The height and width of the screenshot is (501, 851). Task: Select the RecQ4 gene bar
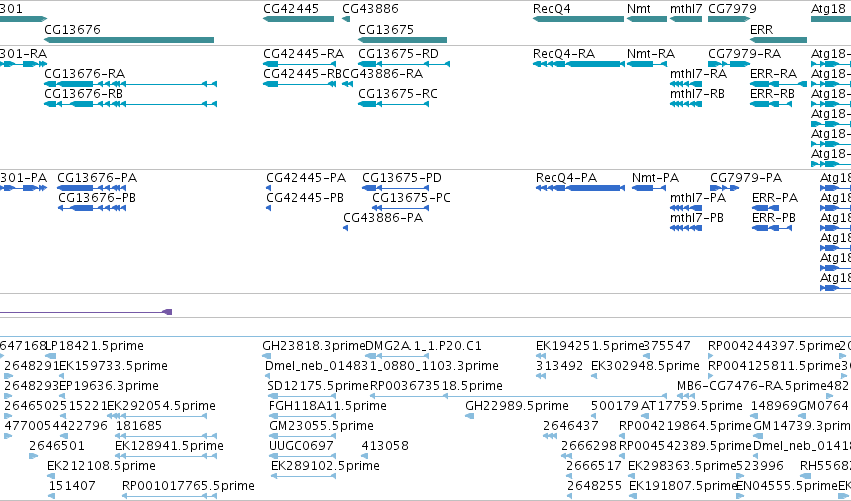pyautogui.click(x=579, y=19)
